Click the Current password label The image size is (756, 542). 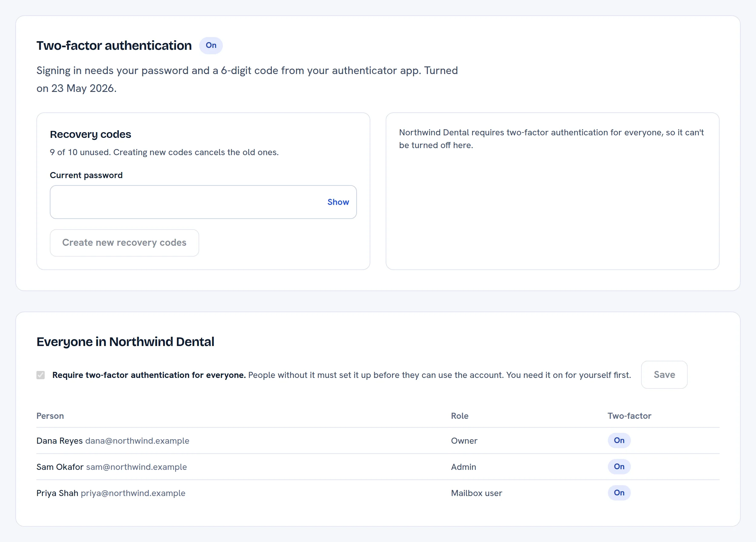[x=86, y=175]
